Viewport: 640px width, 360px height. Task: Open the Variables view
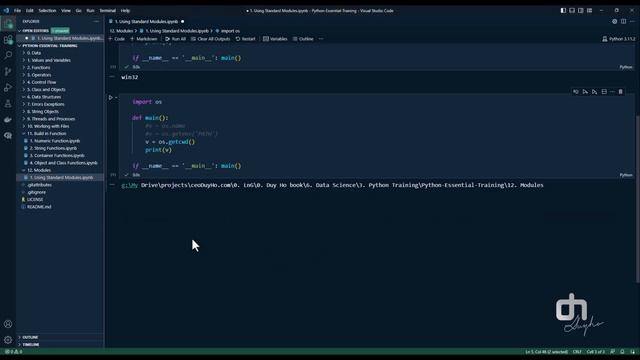[275, 39]
